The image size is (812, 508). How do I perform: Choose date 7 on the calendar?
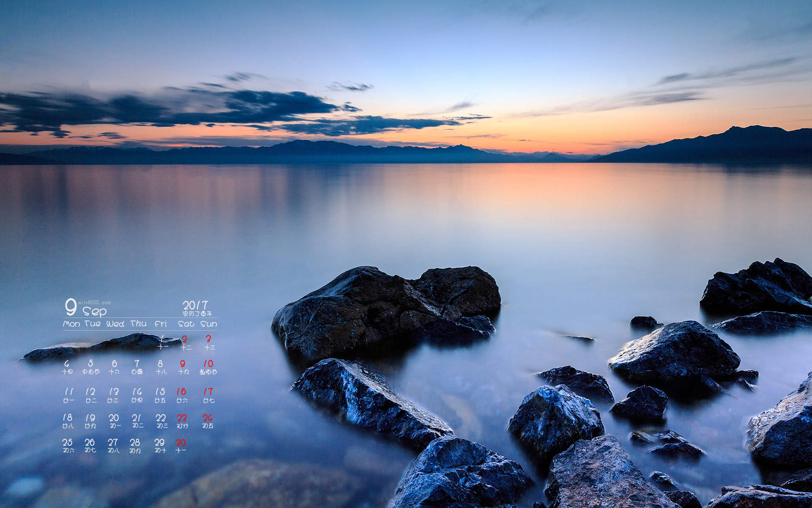pyautogui.click(x=137, y=363)
